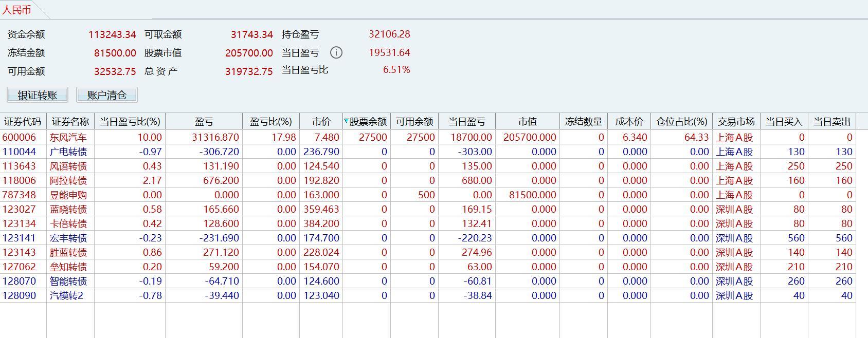Select stock code 600006
Screen dimensions: 868x338
pos(20,137)
